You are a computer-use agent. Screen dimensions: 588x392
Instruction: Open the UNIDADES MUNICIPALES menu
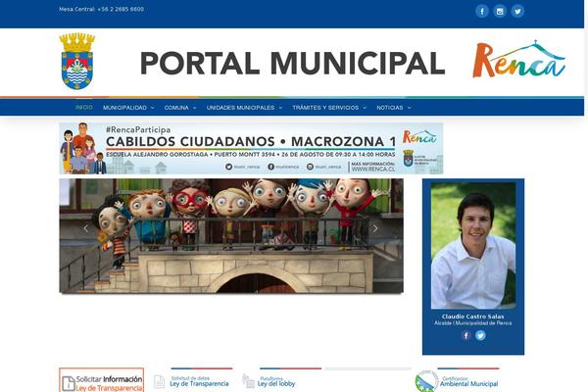point(240,108)
